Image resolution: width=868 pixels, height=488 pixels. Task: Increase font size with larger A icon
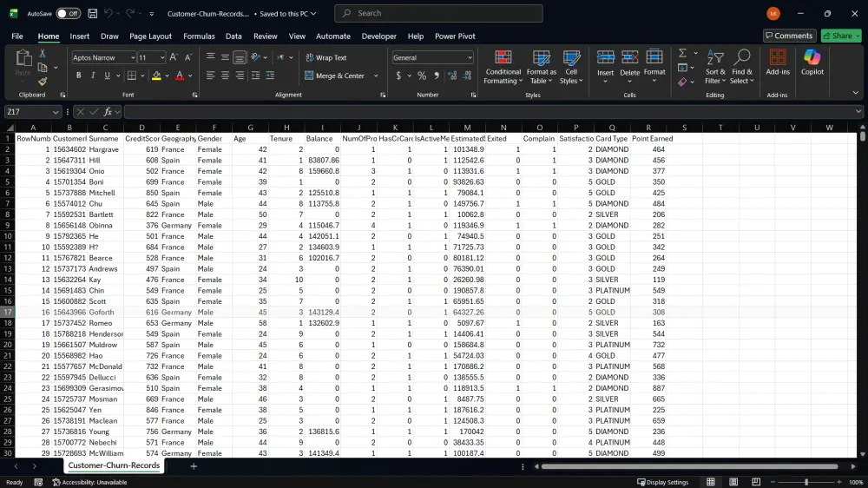[x=174, y=57]
